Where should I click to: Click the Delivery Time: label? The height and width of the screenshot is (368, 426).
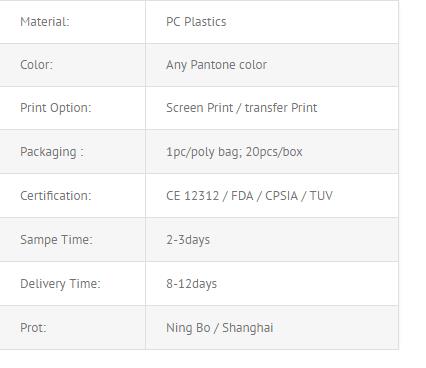click(60, 284)
